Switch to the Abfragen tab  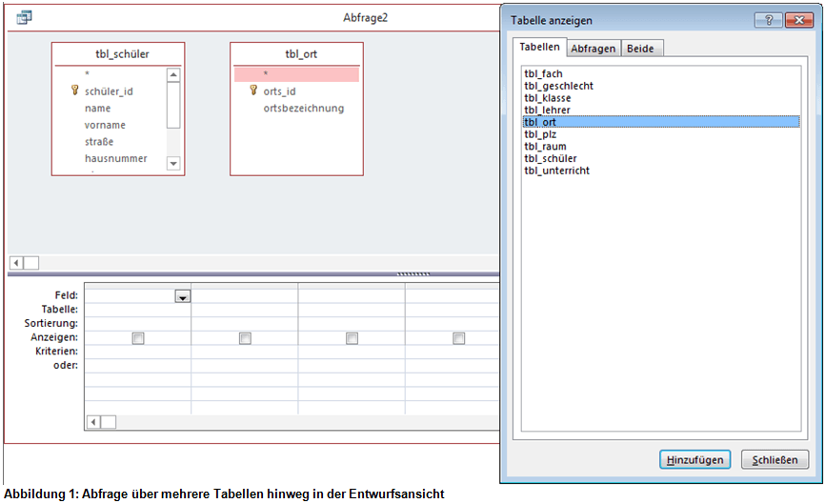[594, 49]
